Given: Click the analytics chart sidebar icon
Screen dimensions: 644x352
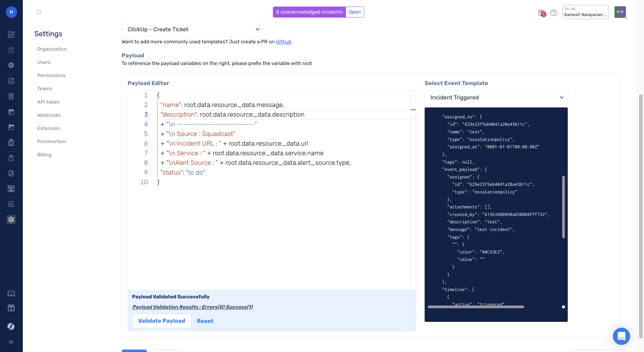Looking at the screenshot, I should (x=11, y=204).
